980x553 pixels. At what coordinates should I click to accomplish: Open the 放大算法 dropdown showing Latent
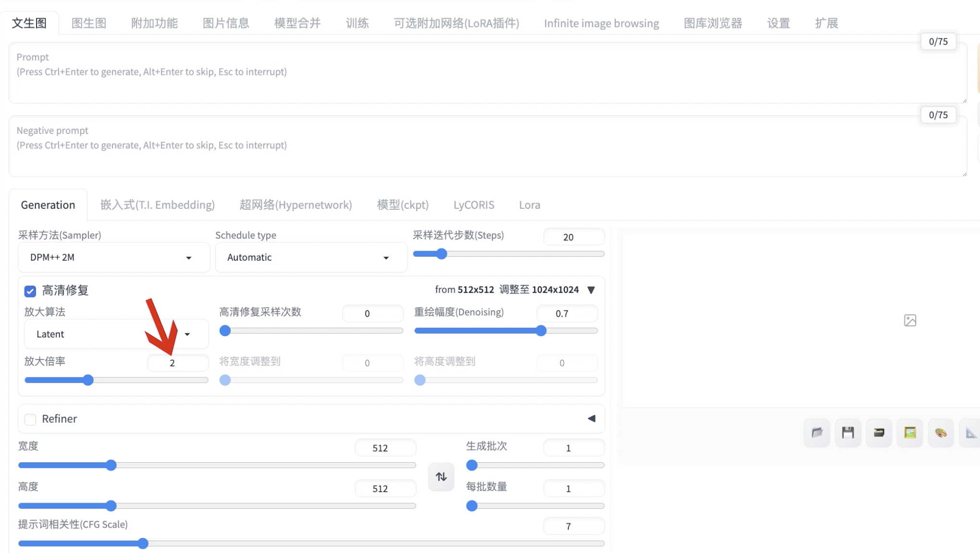click(116, 334)
